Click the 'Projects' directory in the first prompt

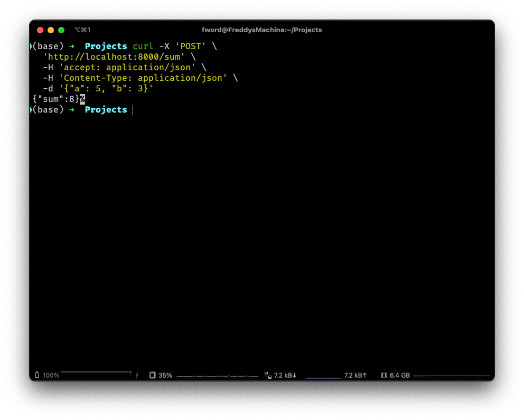[106, 46]
